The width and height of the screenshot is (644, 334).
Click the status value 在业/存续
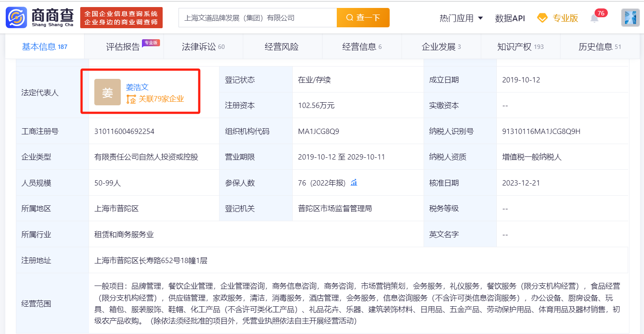[314, 80]
